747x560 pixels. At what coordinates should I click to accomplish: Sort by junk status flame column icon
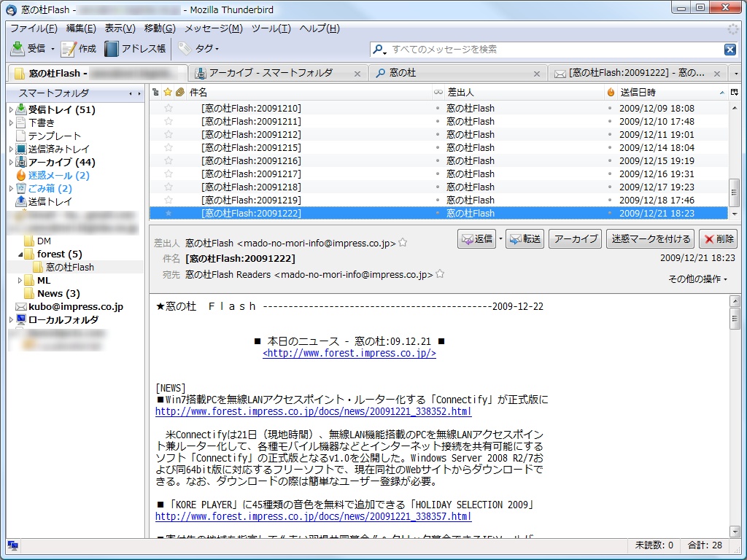point(611,93)
